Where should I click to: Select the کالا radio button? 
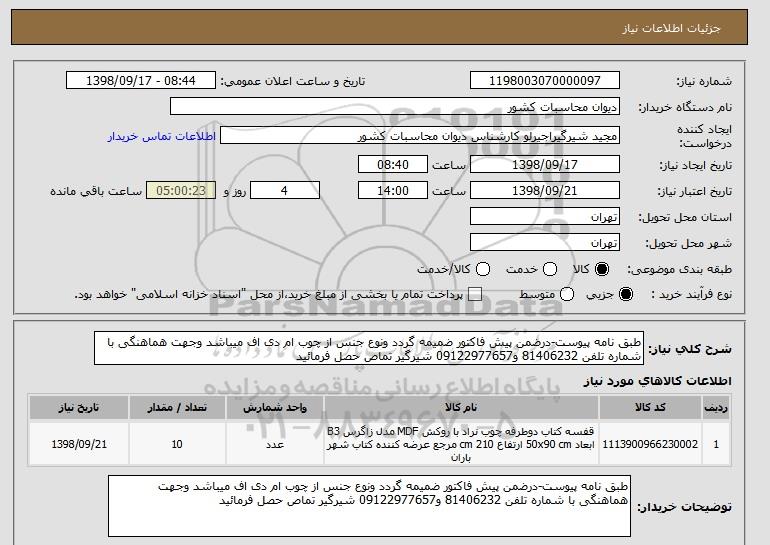602,269
